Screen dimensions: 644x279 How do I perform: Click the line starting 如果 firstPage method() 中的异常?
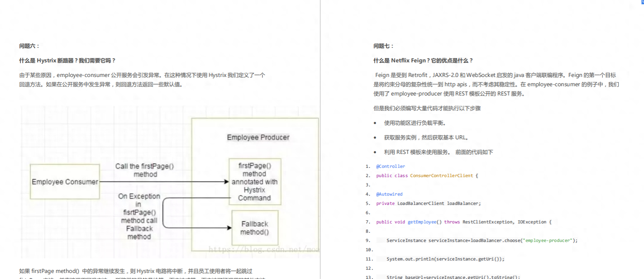tap(136, 271)
